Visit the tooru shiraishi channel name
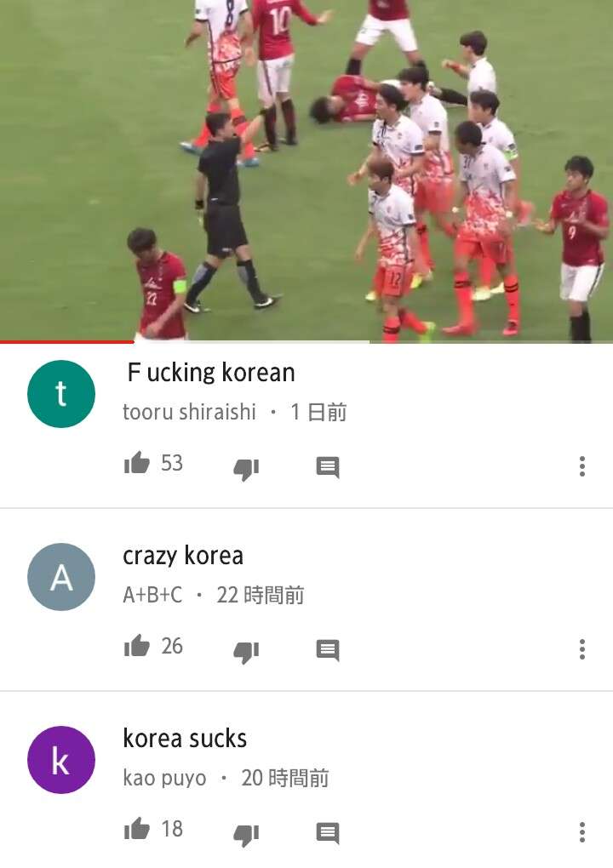The height and width of the screenshot is (868, 613). (x=189, y=412)
